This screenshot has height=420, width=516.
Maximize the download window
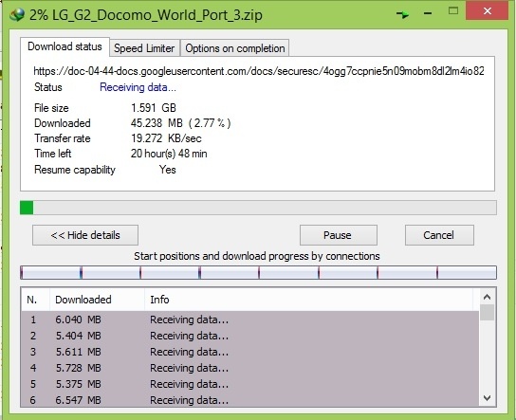point(453,10)
